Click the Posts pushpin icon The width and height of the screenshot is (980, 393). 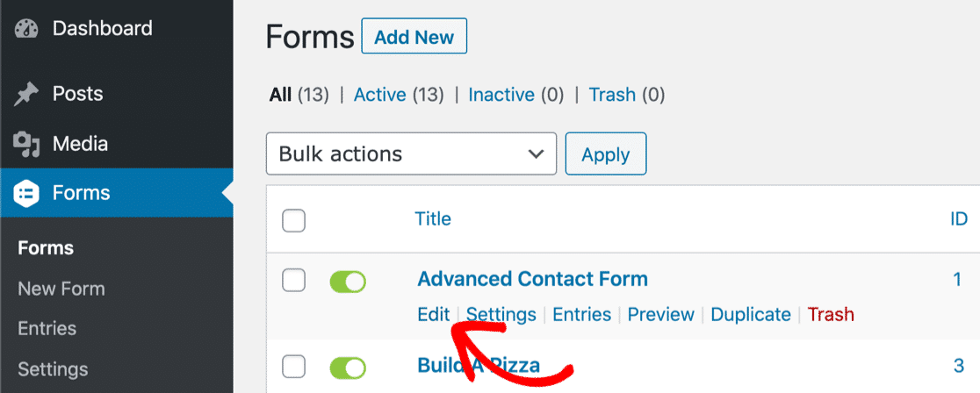(25, 95)
